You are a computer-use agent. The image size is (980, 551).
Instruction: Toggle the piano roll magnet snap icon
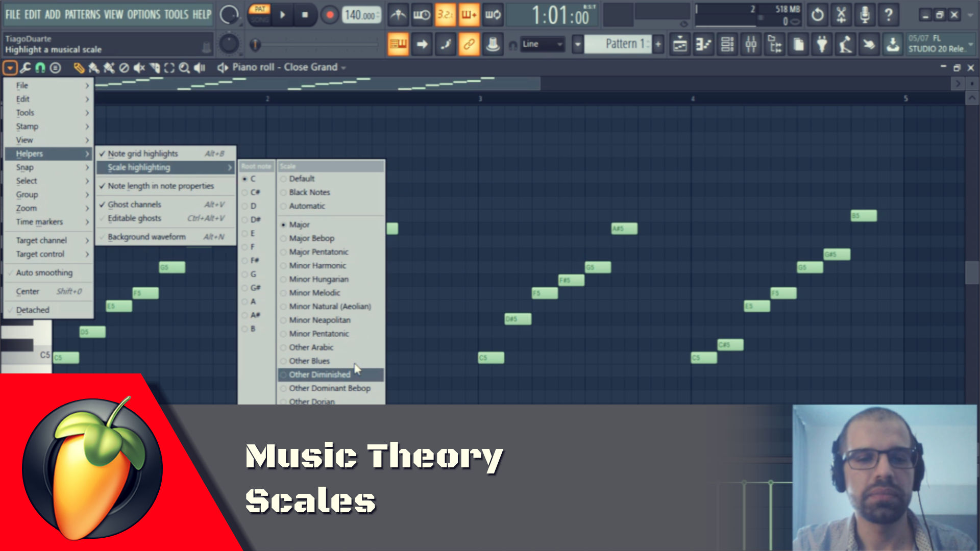coord(40,67)
